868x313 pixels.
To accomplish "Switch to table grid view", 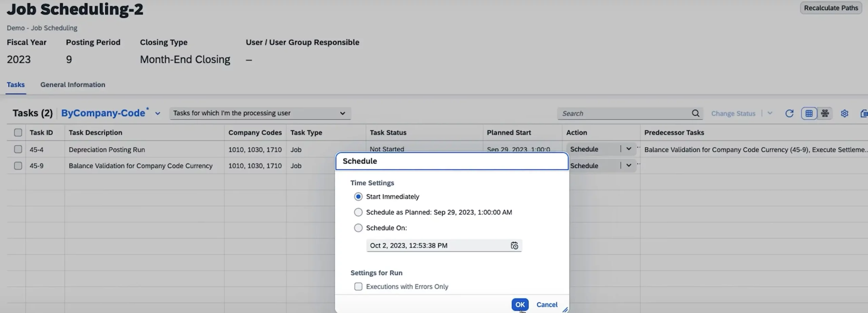I will 809,113.
